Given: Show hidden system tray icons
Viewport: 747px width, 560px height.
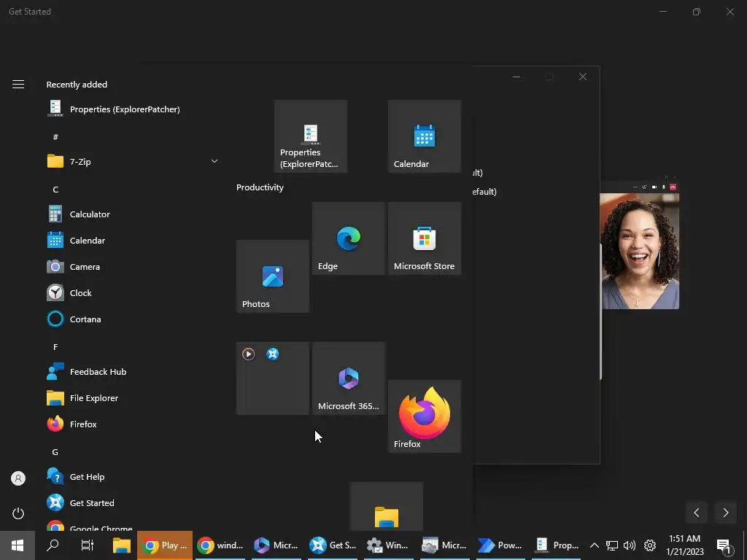Looking at the screenshot, I should pyautogui.click(x=594, y=545).
